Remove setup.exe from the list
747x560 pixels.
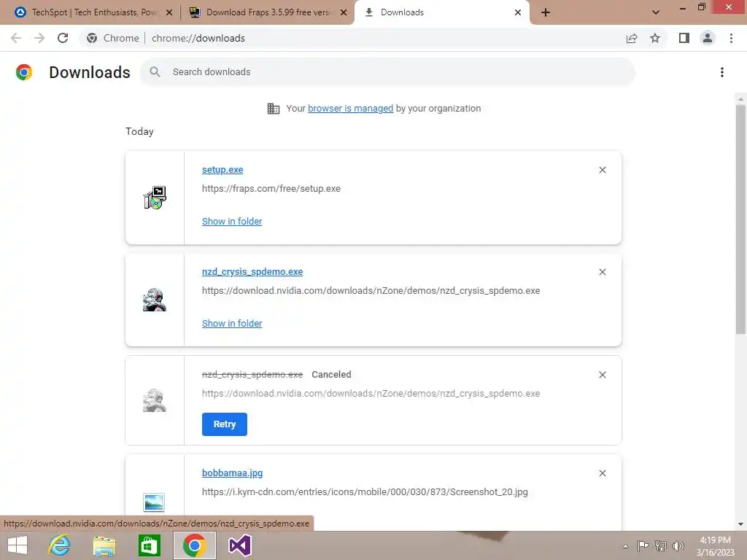click(602, 170)
